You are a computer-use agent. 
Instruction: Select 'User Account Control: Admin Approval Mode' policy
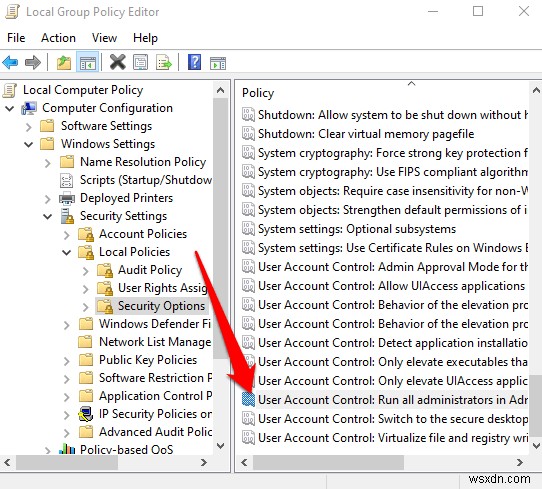(x=393, y=267)
